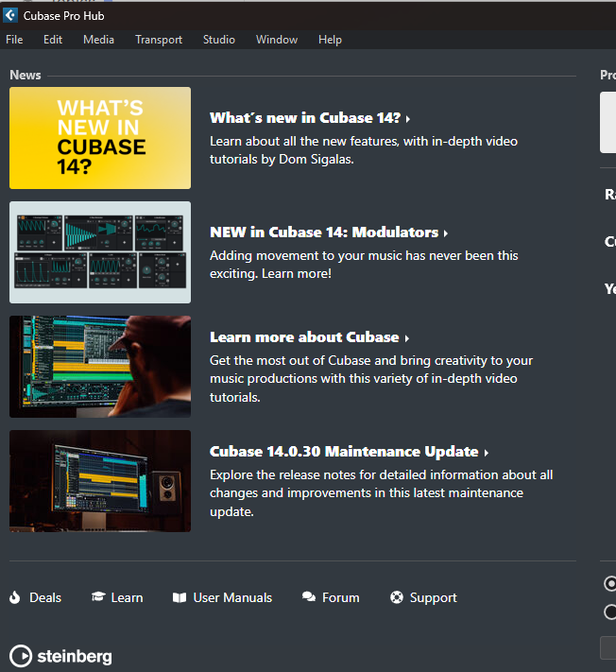The image size is (616, 672).
Task: Select the lower radio button at right edge
Action: coord(610,612)
